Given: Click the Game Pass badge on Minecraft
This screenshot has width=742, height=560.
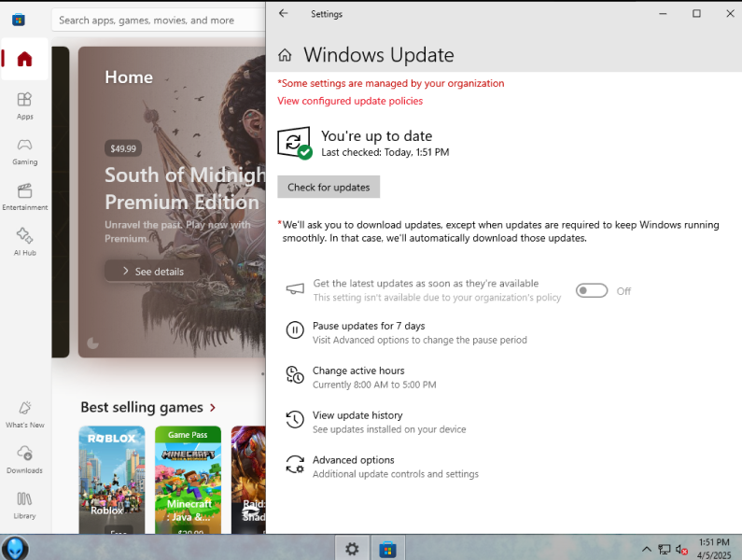Looking at the screenshot, I should [188, 435].
